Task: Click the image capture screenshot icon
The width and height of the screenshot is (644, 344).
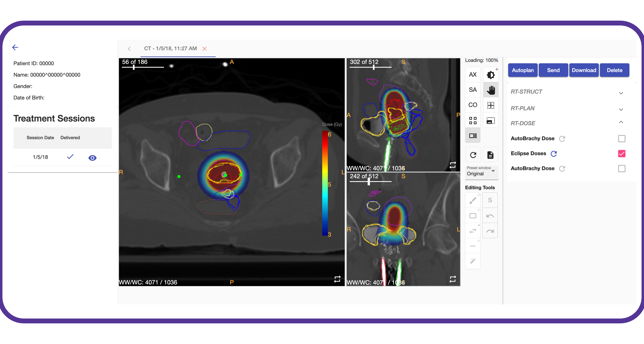Action: [491, 121]
